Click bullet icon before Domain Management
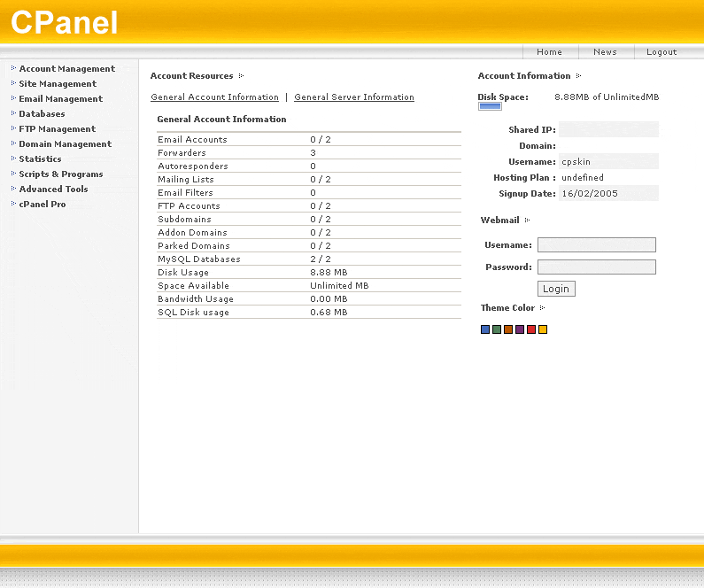 pyautogui.click(x=13, y=143)
